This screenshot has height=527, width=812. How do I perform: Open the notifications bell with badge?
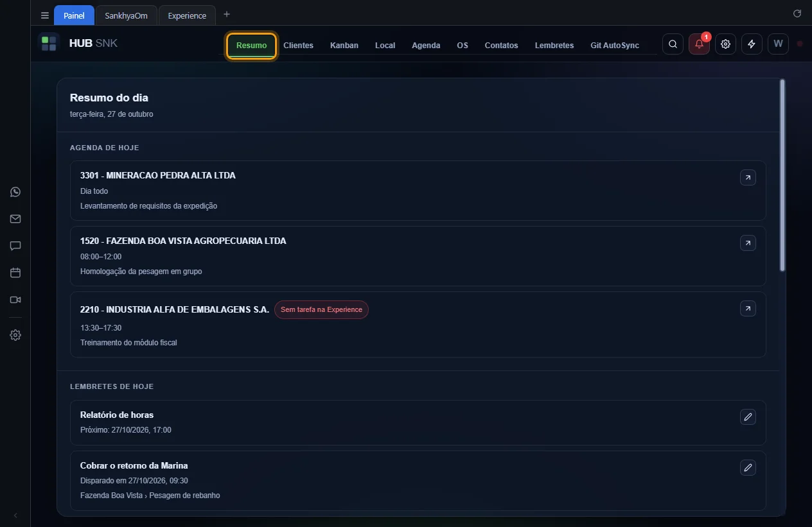(700, 44)
